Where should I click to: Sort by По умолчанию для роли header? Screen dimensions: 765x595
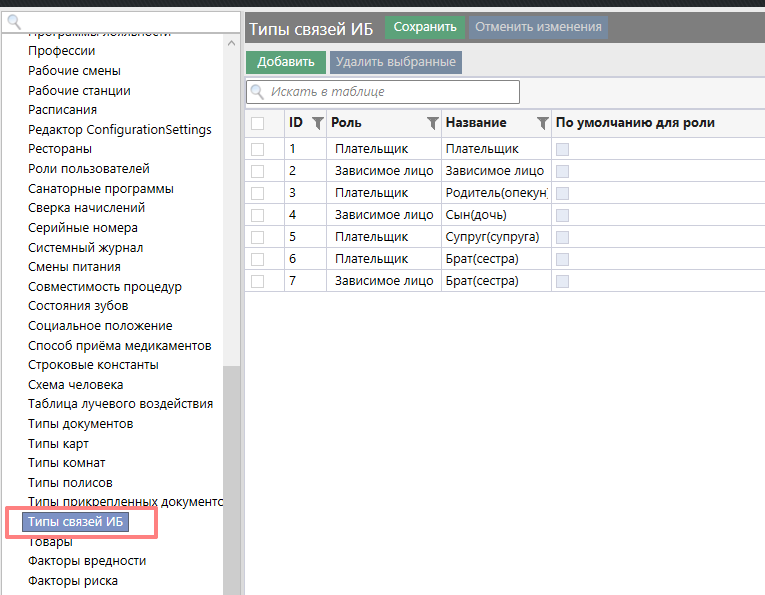[x=634, y=123]
